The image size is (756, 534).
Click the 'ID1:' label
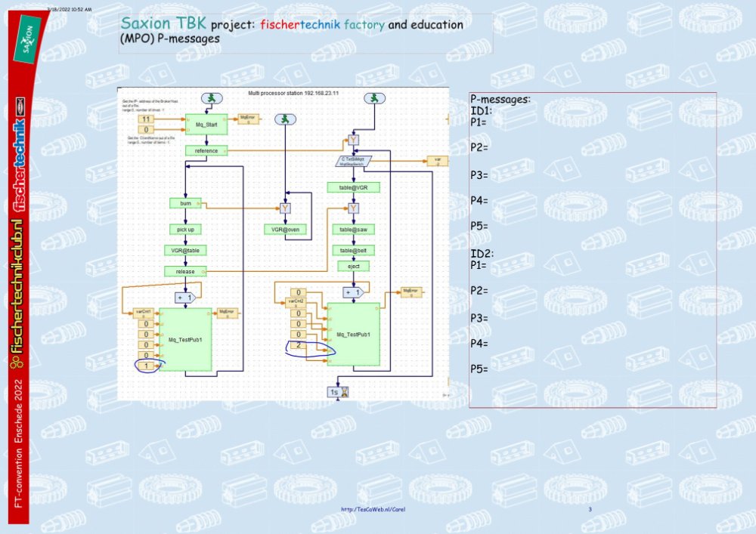[x=481, y=111]
